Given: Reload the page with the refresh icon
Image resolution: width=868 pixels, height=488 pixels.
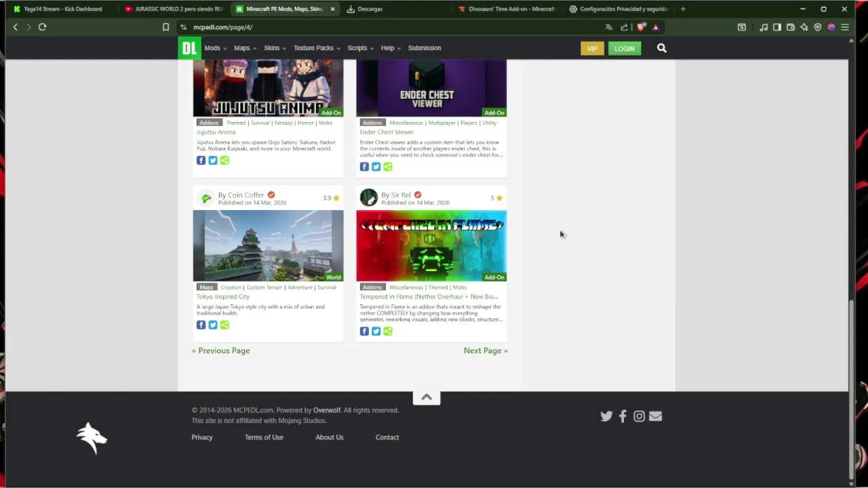Looking at the screenshot, I should (x=42, y=27).
